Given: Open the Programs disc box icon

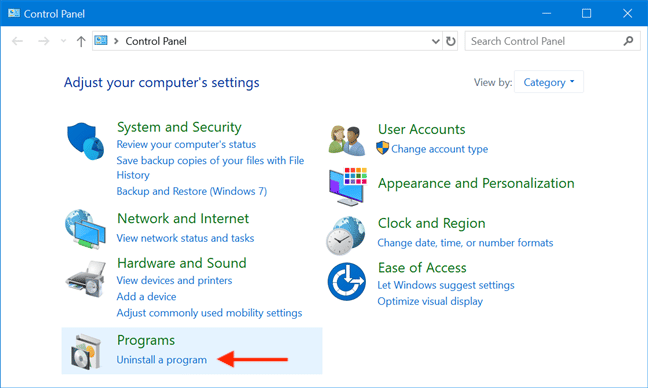Looking at the screenshot, I should 86,352.
